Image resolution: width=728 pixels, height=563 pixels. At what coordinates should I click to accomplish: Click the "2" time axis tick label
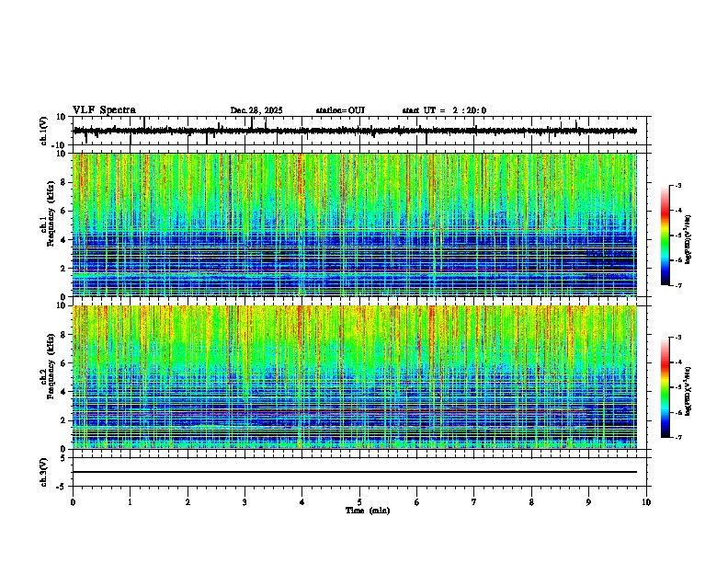pos(188,502)
